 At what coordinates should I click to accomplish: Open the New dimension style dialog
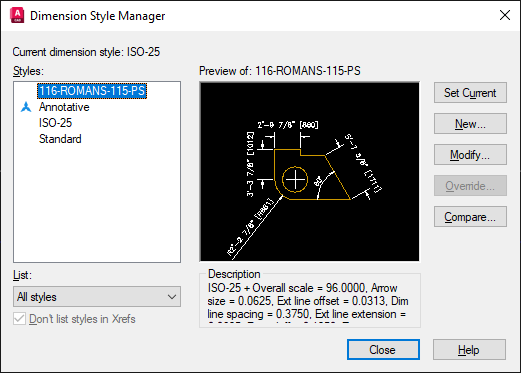(470, 124)
